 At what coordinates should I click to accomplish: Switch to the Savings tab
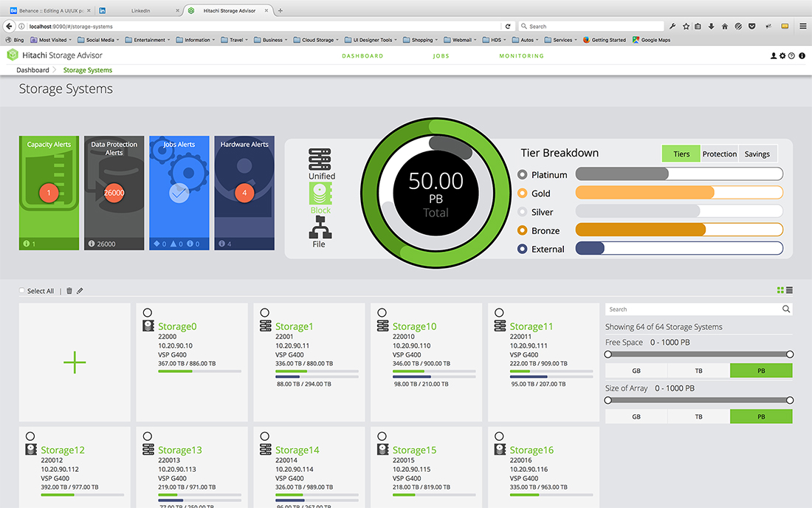(757, 154)
